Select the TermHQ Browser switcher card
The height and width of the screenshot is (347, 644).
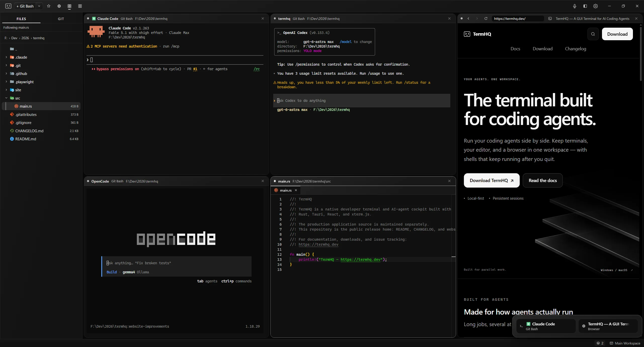coord(608,326)
